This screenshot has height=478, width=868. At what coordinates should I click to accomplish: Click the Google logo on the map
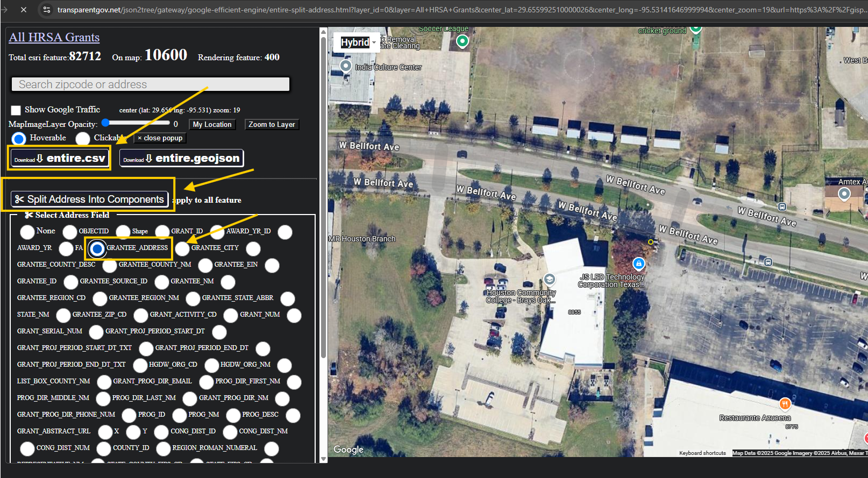[348, 450]
